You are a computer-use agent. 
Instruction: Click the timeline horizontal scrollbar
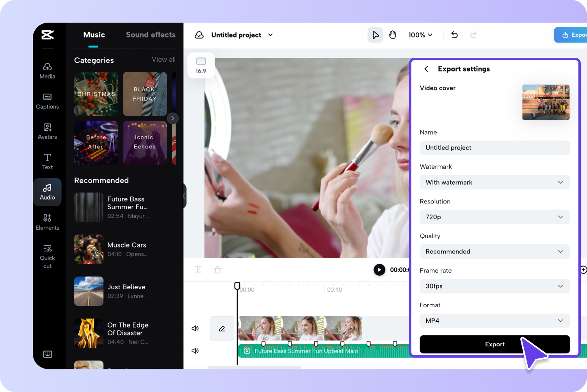(x=254, y=367)
